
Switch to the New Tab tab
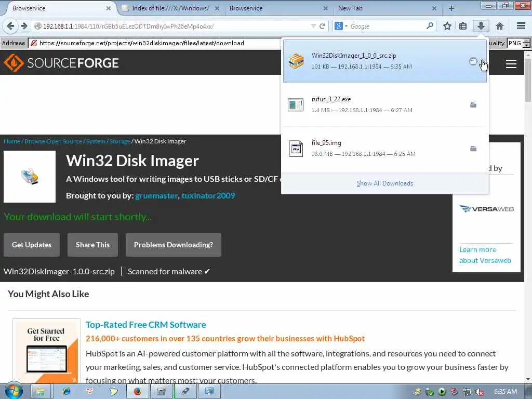pos(388,8)
